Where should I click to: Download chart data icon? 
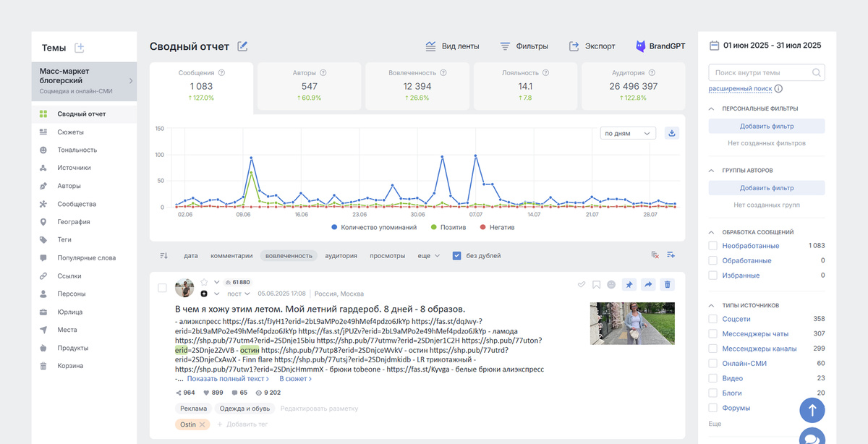672,133
